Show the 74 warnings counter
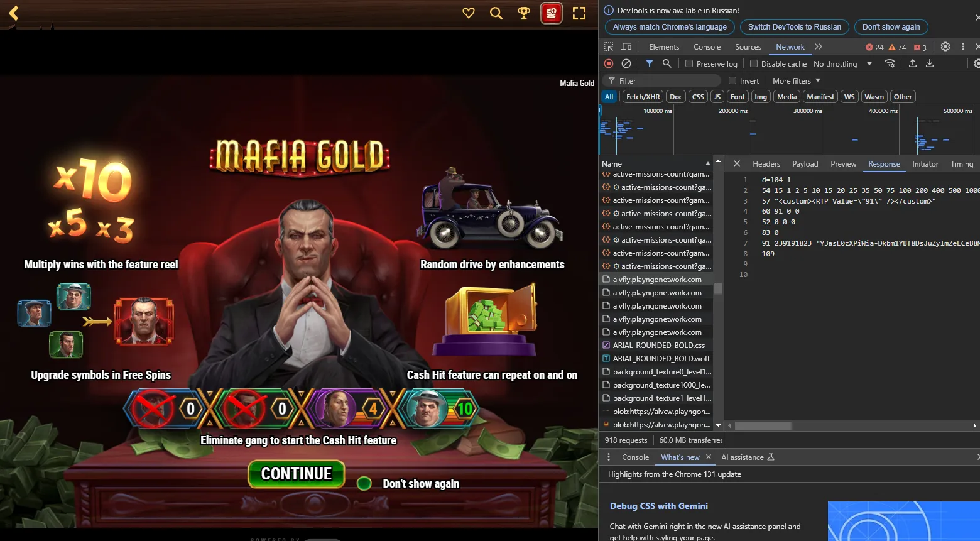This screenshot has width=980, height=541. [x=897, y=47]
